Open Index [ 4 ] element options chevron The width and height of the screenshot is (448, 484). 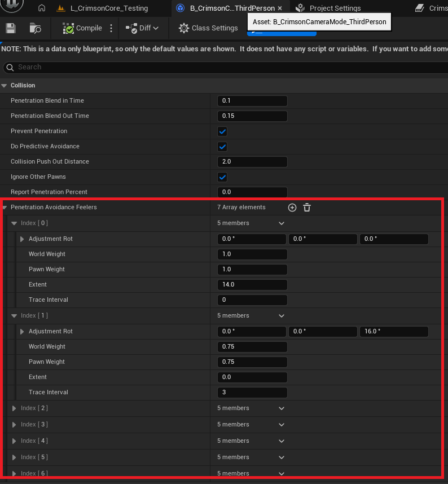point(282,441)
